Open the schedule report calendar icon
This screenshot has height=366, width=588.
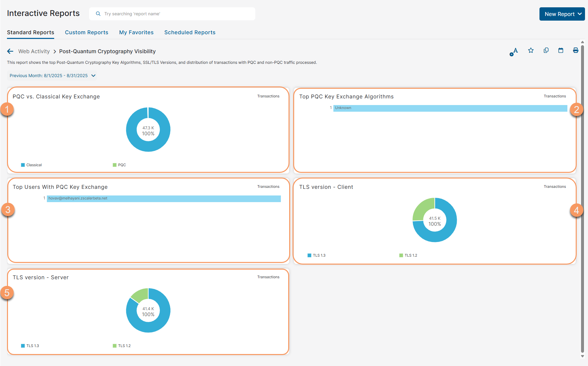point(561,51)
